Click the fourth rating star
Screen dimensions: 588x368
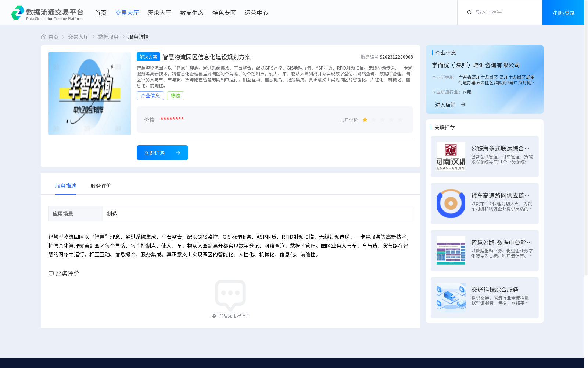[x=391, y=120]
